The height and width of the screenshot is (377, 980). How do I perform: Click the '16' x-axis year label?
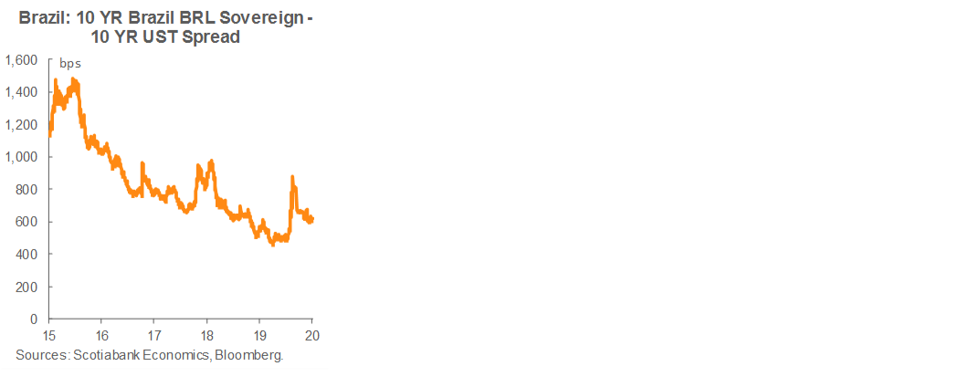(x=101, y=335)
